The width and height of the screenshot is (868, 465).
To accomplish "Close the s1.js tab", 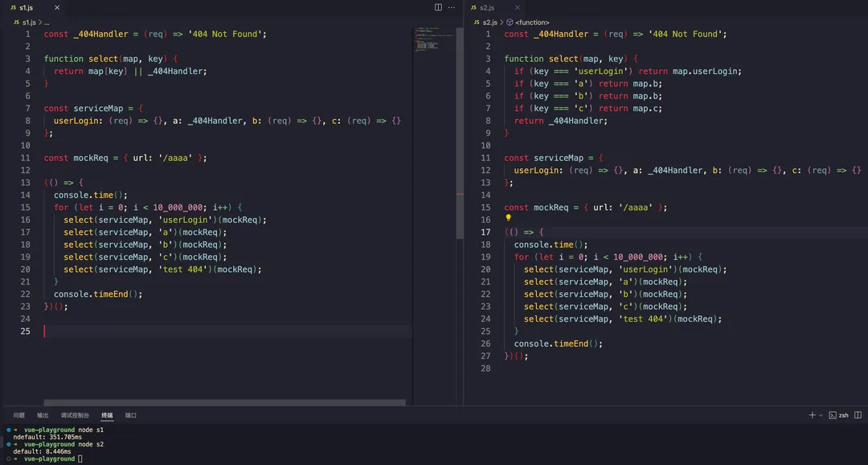I will tap(57, 7).
